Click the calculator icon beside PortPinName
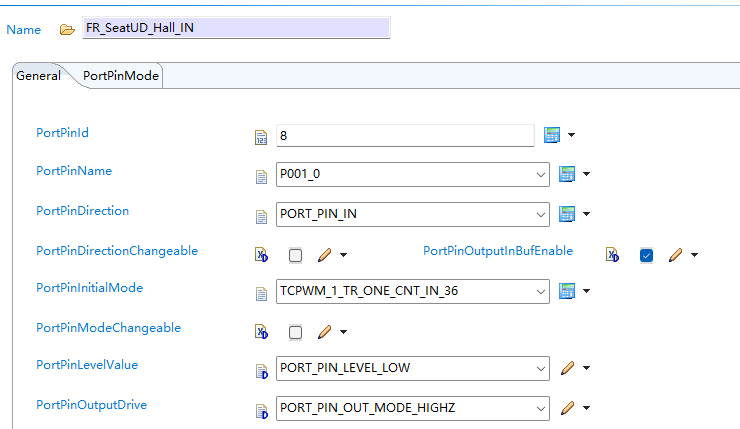Screen dimensions: 740x429 567,174
